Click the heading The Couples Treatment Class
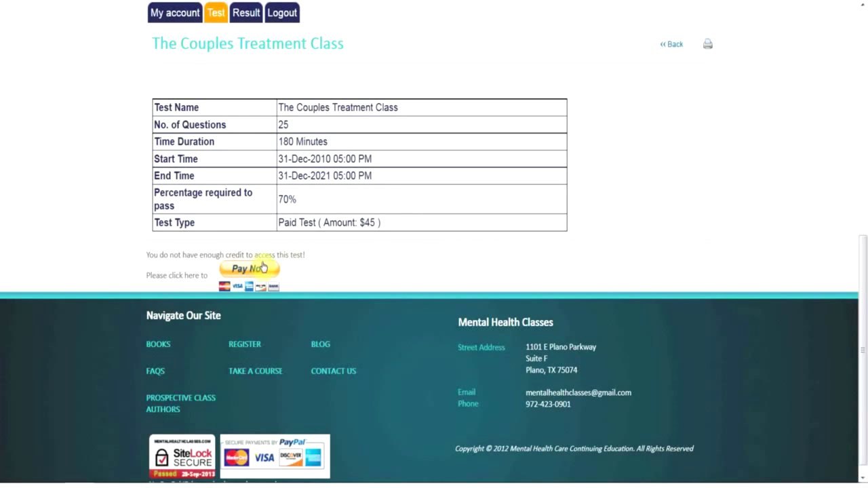This screenshot has height=488, width=868. [x=248, y=43]
